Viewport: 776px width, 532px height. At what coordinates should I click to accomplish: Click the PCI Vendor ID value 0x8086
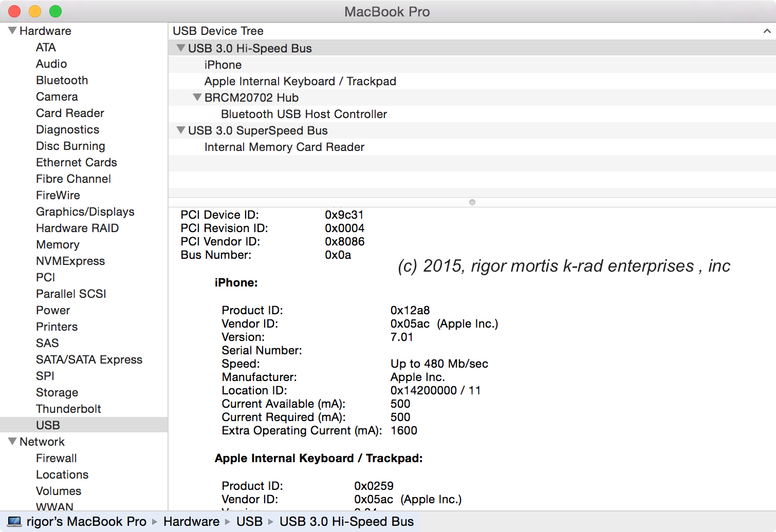(x=345, y=241)
